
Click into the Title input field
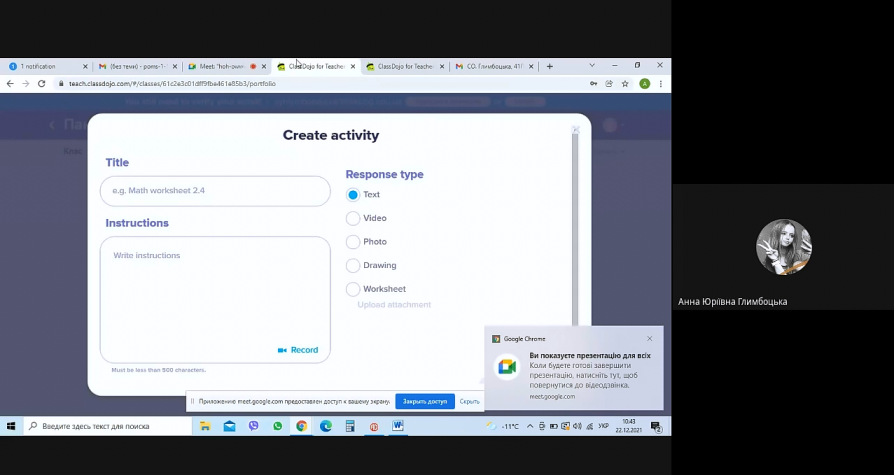(215, 190)
